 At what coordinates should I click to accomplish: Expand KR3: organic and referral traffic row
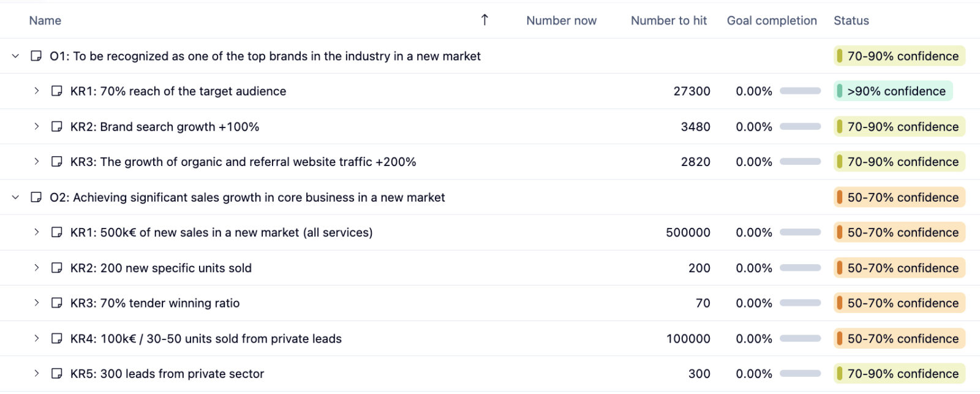37,162
